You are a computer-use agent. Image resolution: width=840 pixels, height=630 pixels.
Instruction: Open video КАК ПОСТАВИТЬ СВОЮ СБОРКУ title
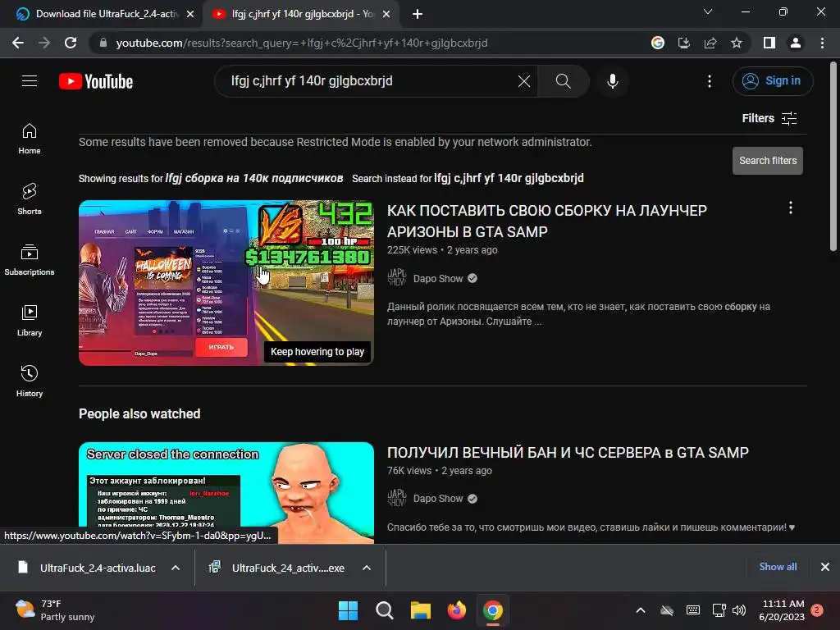click(547, 221)
